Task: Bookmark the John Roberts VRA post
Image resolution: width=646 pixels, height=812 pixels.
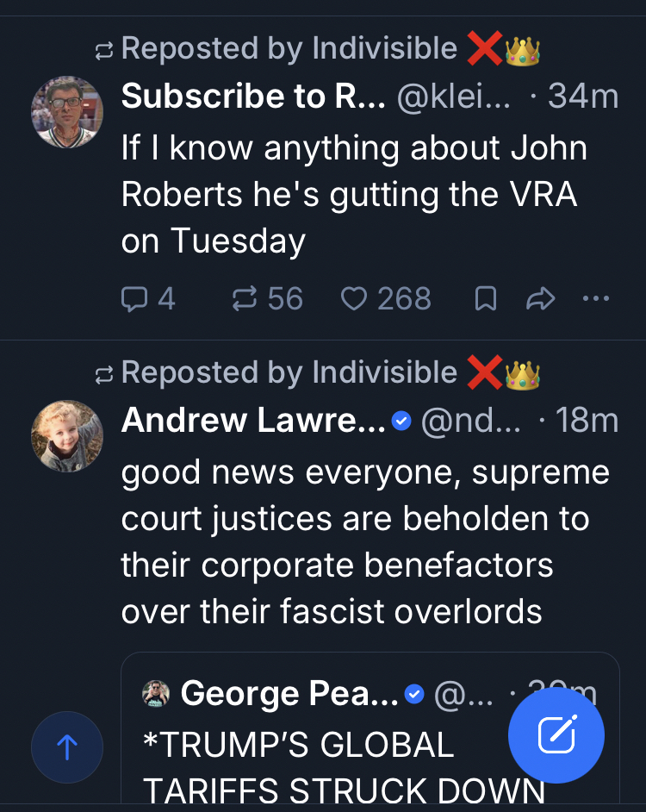Action: pyautogui.click(x=486, y=299)
